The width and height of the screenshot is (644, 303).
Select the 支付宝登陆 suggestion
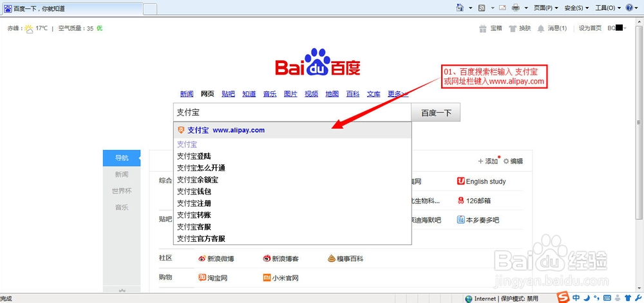point(292,156)
